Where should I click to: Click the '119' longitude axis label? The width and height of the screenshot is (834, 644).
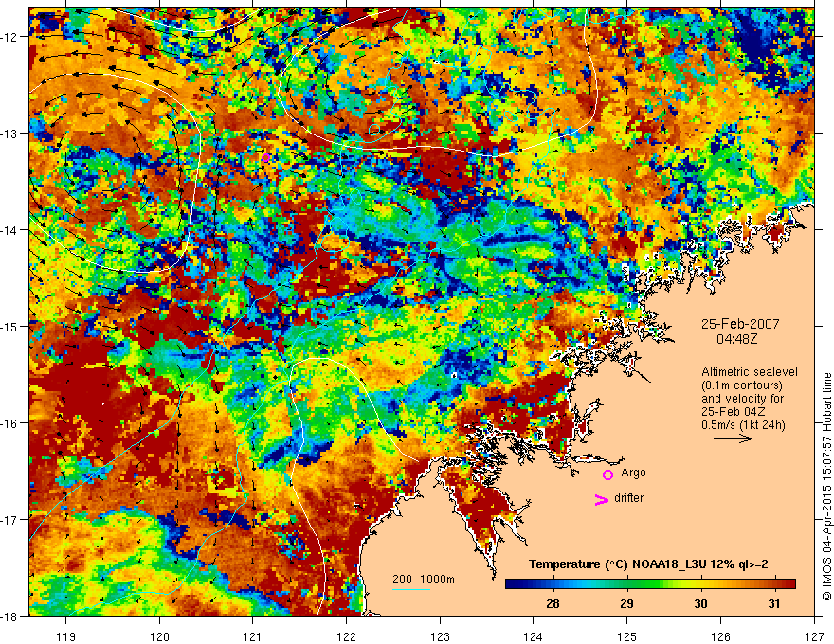[x=66, y=636]
